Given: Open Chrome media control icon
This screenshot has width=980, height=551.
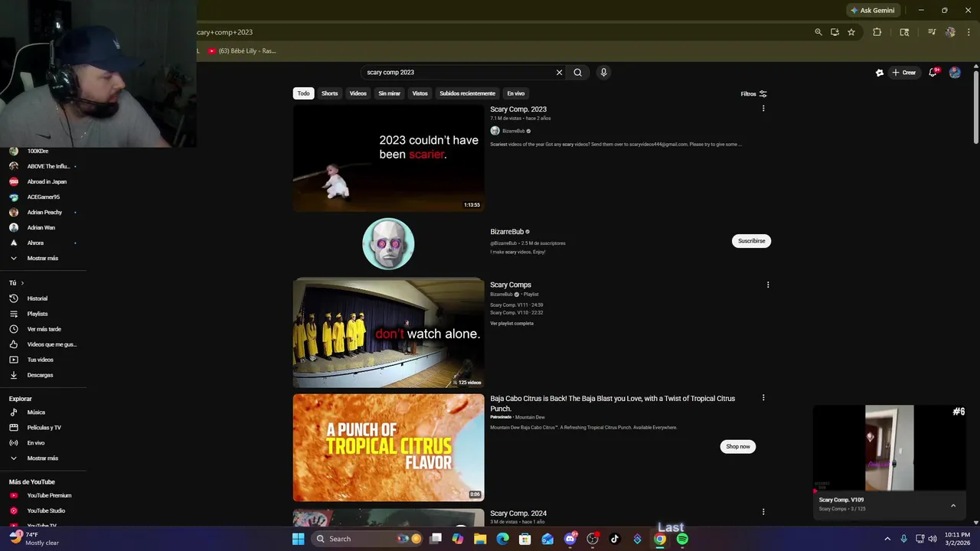Looking at the screenshot, I should [932, 32].
